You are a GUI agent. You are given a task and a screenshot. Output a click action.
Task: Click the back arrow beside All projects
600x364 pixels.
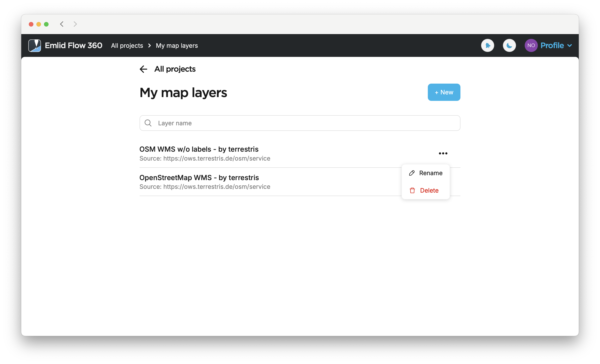pyautogui.click(x=143, y=69)
